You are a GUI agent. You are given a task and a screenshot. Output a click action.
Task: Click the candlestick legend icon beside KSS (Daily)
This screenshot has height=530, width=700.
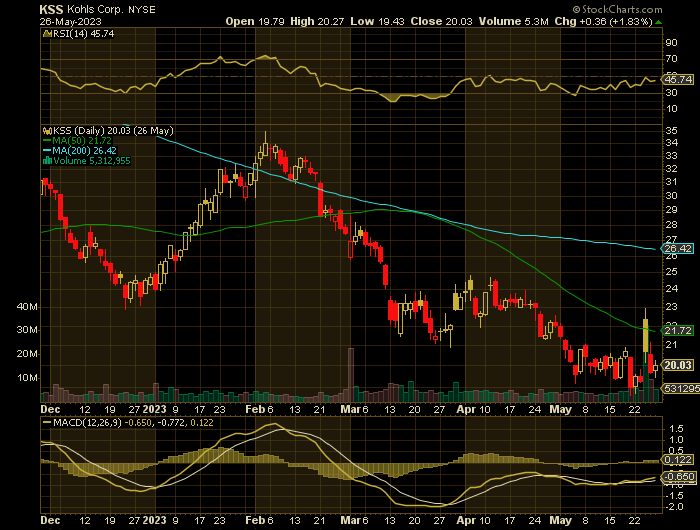click(47, 131)
